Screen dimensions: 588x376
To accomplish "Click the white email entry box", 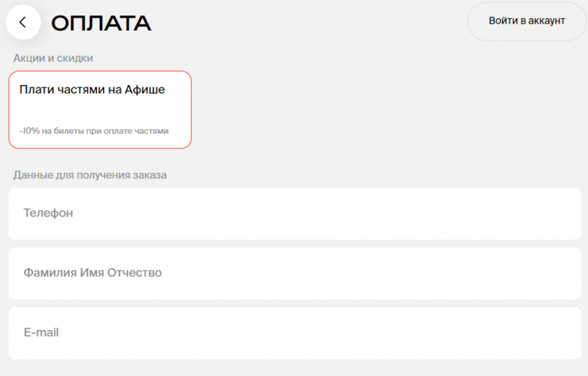I will pos(296,333).
